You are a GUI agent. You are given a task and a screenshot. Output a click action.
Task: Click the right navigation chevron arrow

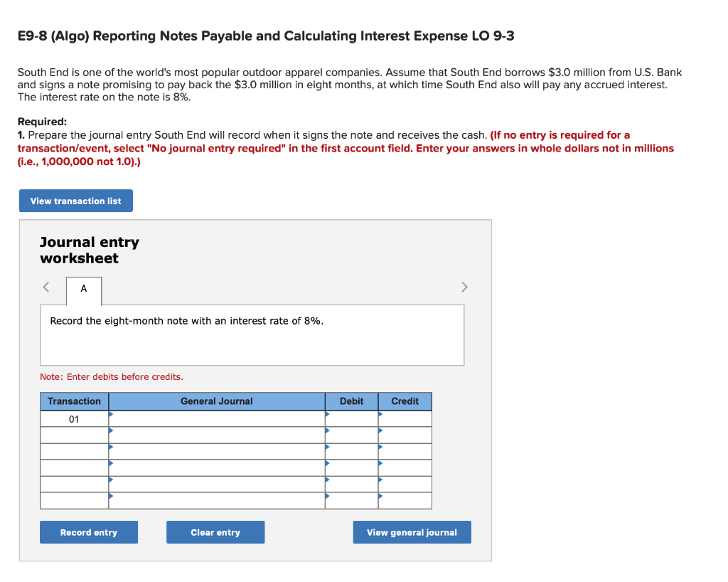coord(464,287)
